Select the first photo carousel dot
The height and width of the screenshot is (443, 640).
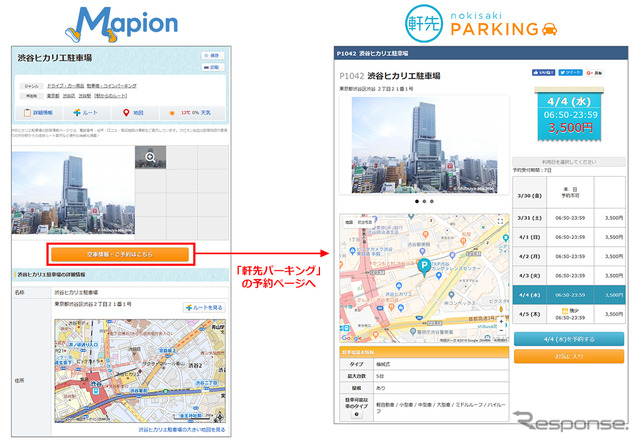click(x=417, y=201)
